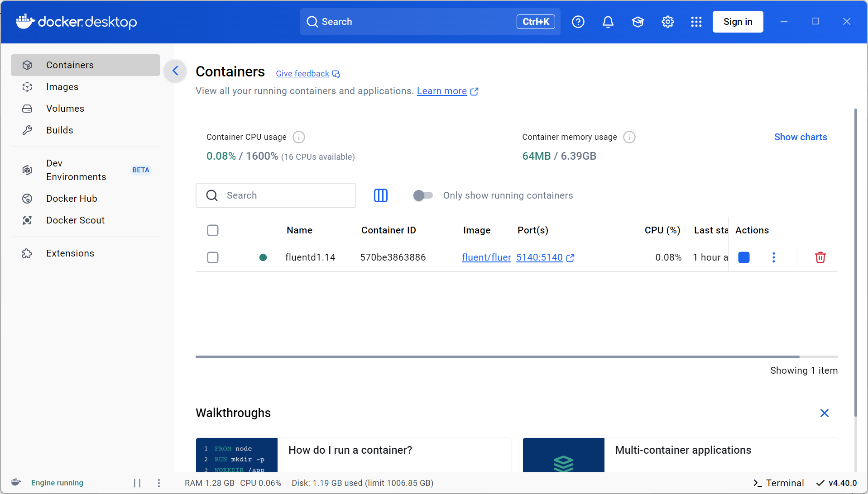Select the fluentd1.14 row checkbox

[213, 257]
